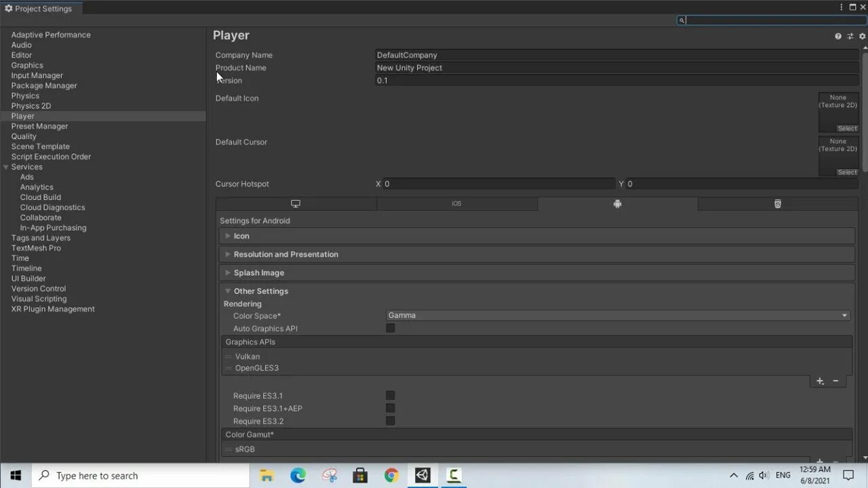Open the Color Space dropdown showing Gamma

coord(618,315)
